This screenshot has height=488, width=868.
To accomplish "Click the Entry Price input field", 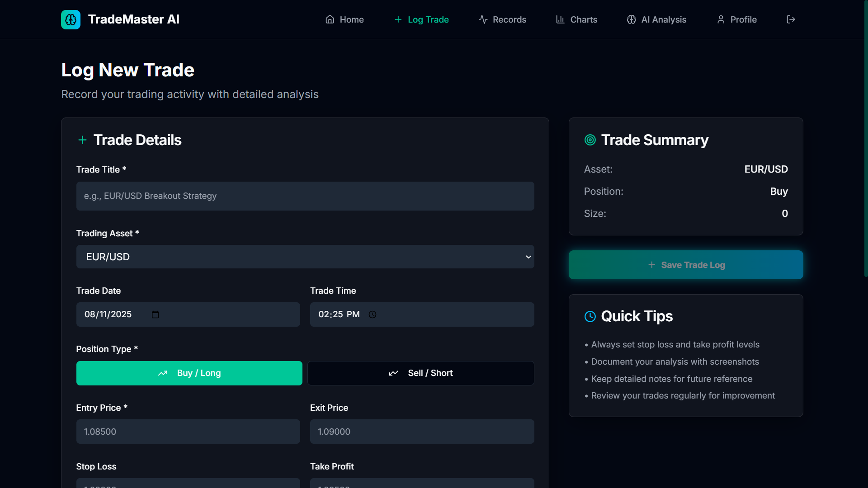I will pyautogui.click(x=188, y=432).
